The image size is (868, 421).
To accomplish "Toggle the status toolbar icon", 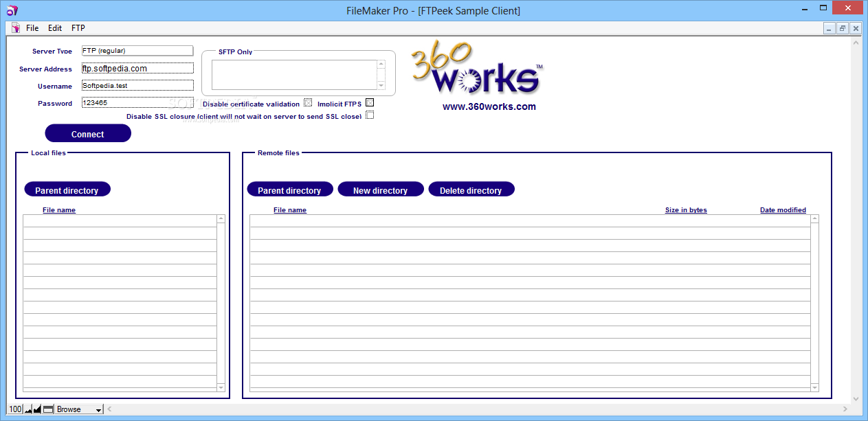I will (48, 409).
